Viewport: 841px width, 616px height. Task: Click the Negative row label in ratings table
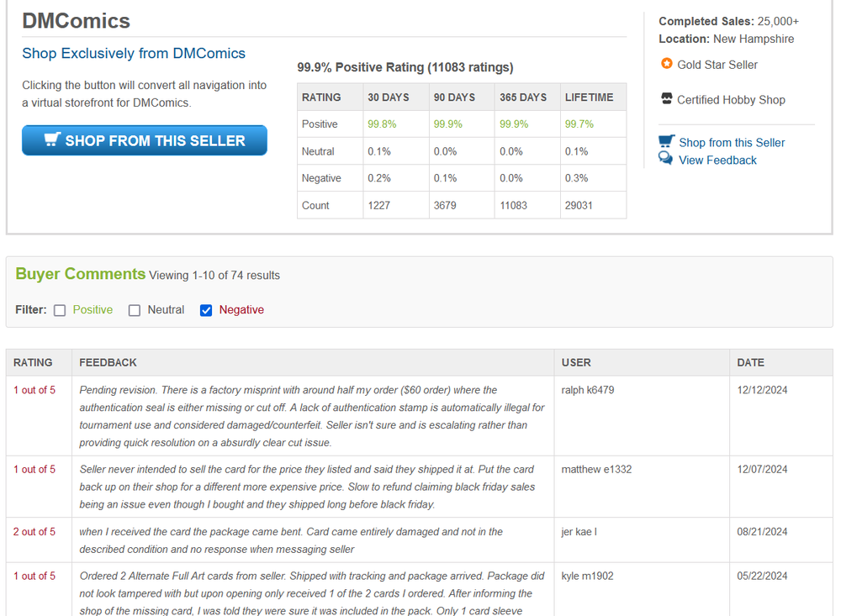pyautogui.click(x=321, y=178)
